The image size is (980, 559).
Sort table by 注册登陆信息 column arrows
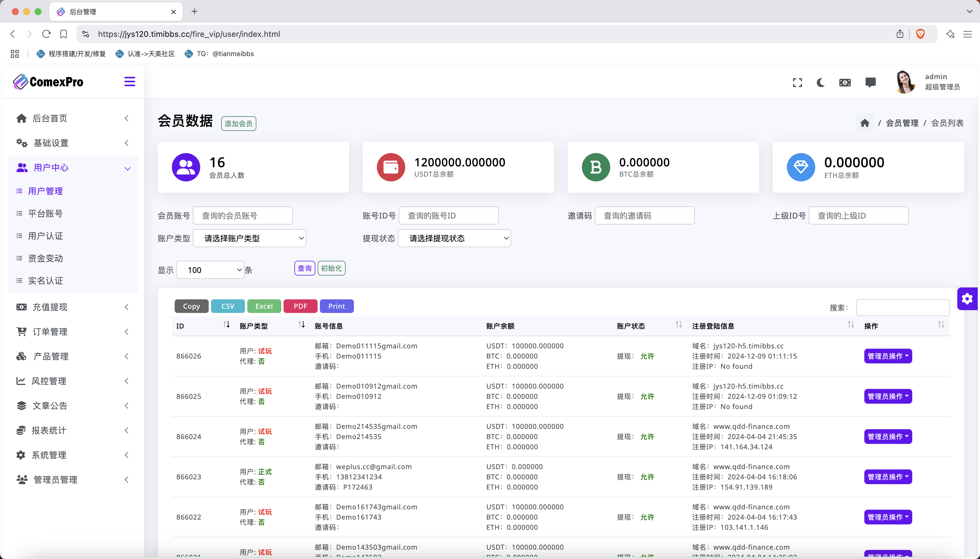[x=851, y=325]
